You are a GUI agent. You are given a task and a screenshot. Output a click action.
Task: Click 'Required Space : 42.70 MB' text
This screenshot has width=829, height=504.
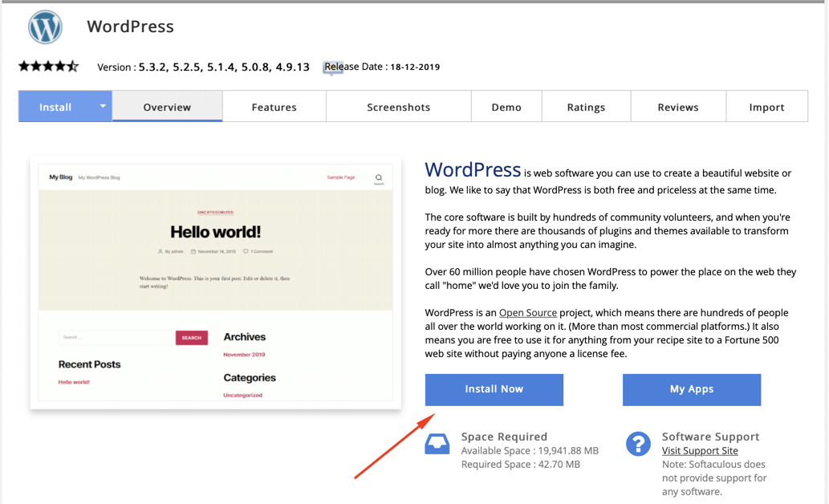pos(520,465)
